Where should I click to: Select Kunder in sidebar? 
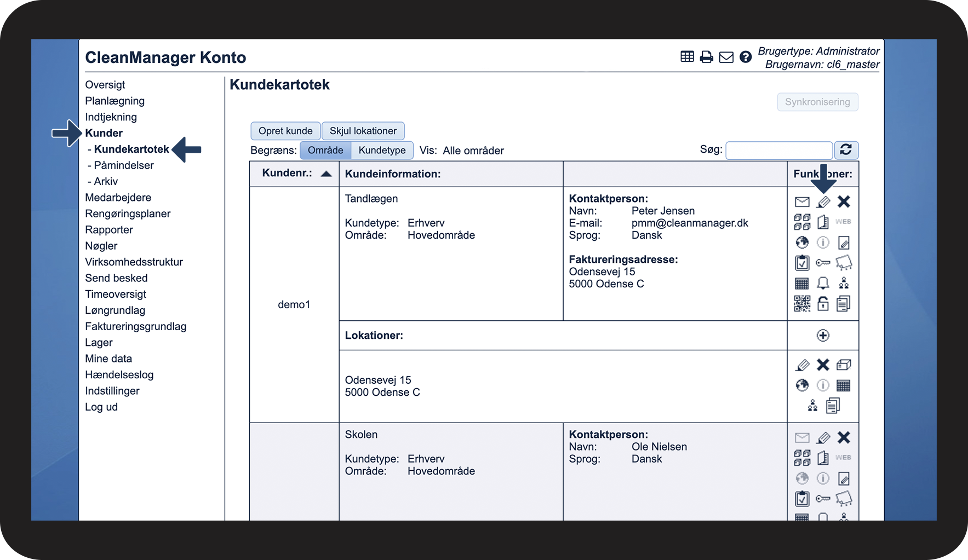tap(104, 133)
